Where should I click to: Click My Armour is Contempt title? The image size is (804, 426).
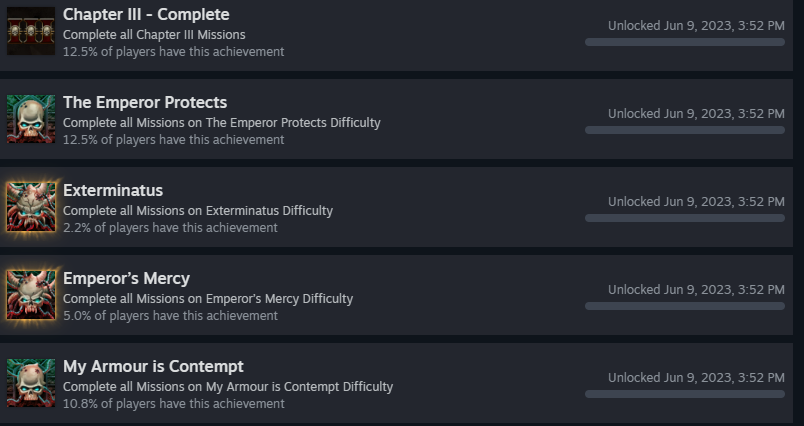(153, 367)
